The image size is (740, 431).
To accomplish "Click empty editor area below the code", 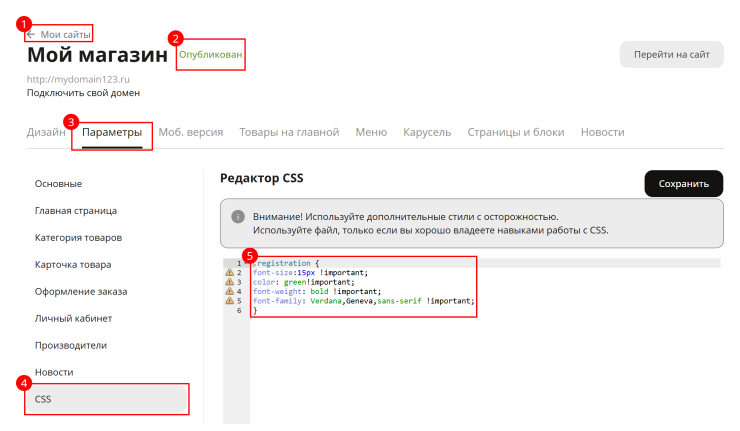I will click(x=485, y=368).
